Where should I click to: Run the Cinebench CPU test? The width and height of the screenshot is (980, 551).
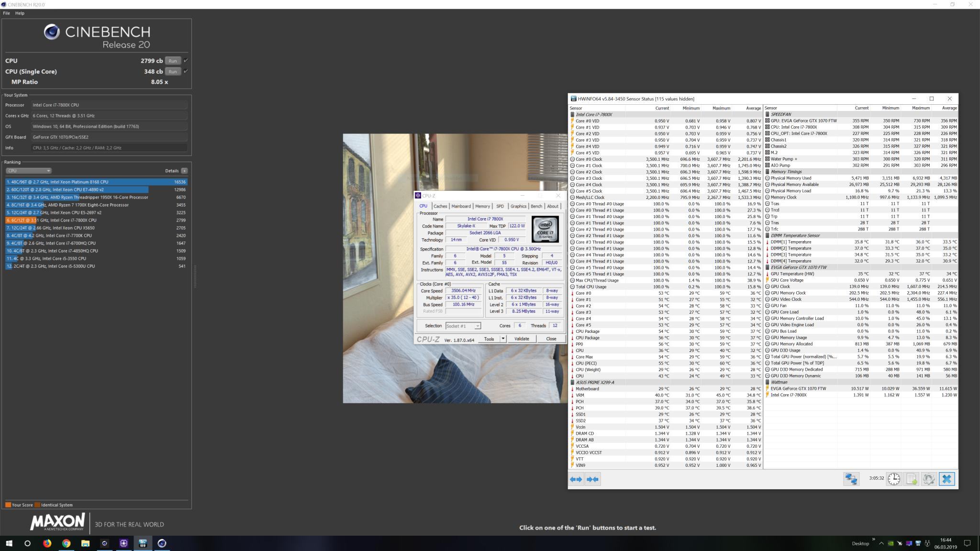click(x=173, y=61)
